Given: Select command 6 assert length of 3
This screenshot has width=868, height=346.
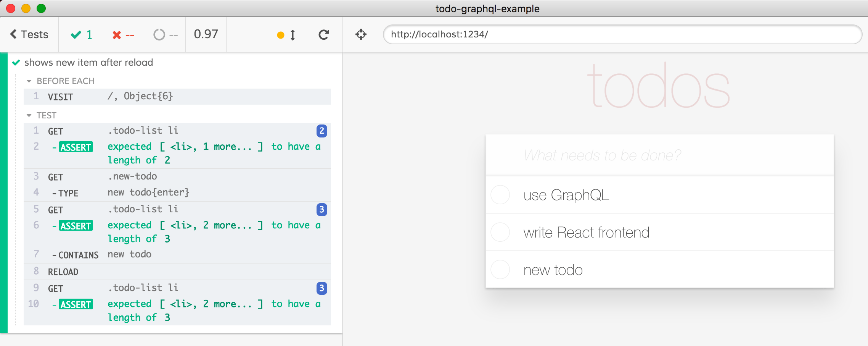Looking at the screenshot, I should (177, 232).
